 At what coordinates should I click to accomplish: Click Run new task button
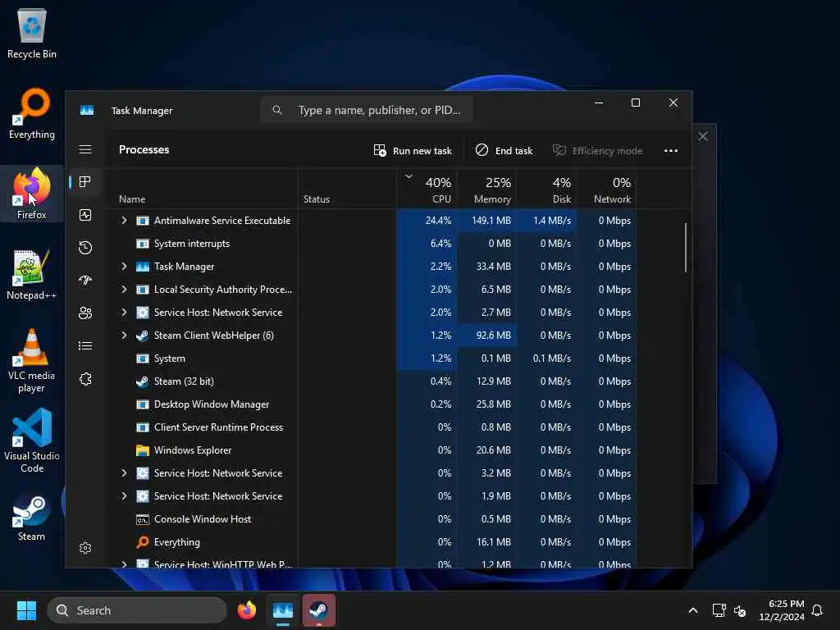tap(413, 151)
